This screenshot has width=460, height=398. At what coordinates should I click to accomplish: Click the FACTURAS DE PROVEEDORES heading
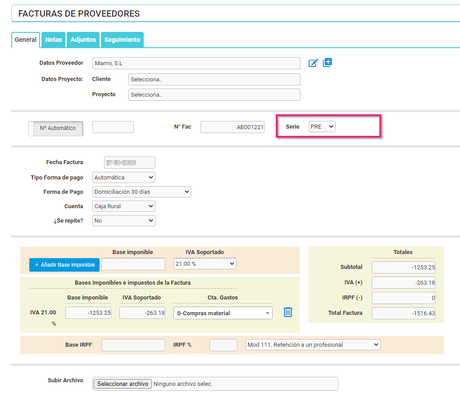(x=79, y=14)
